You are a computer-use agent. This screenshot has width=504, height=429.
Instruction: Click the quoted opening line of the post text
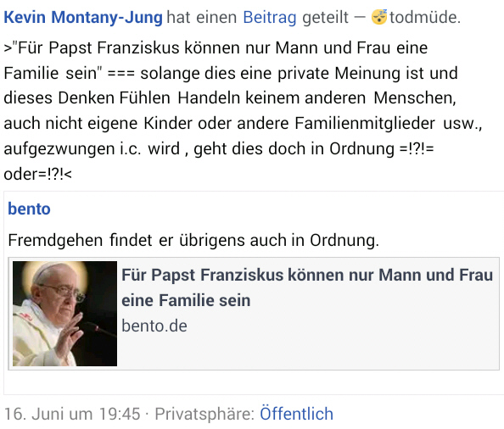coord(216,48)
